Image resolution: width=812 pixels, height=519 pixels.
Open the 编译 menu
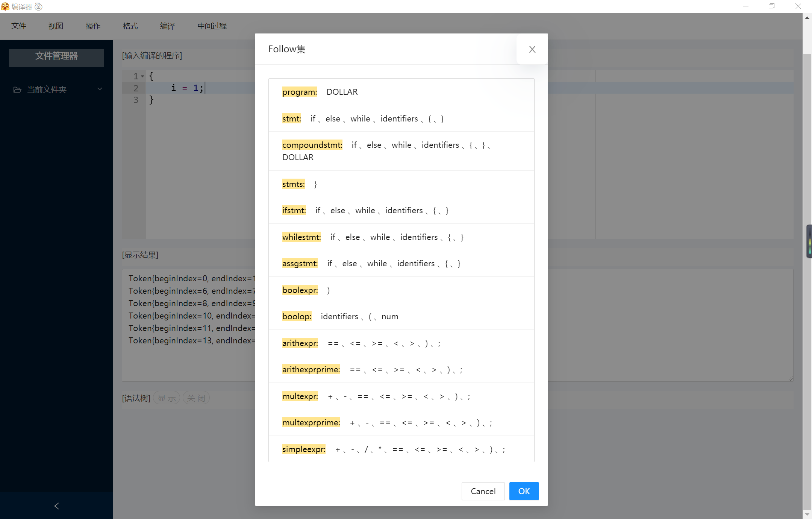[x=168, y=26]
